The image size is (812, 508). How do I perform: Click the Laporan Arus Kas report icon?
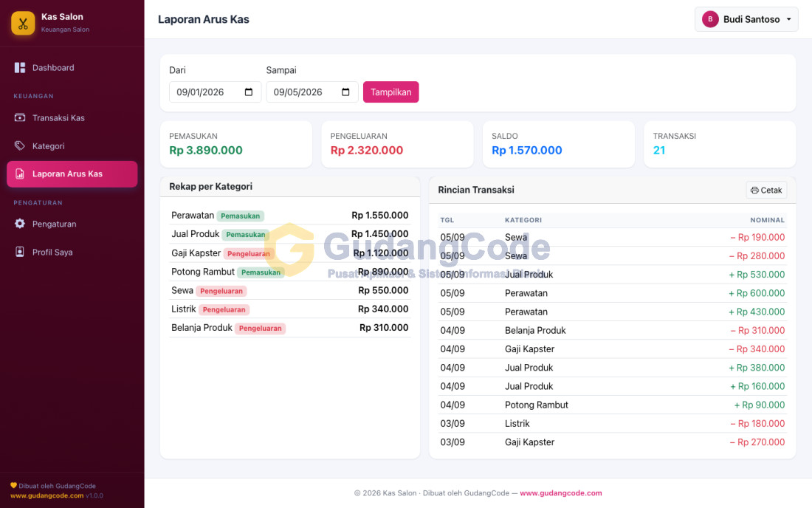(20, 174)
